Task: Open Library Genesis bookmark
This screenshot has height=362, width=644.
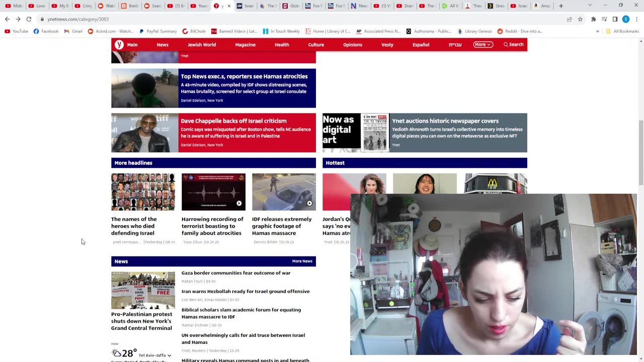Action: (474, 31)
